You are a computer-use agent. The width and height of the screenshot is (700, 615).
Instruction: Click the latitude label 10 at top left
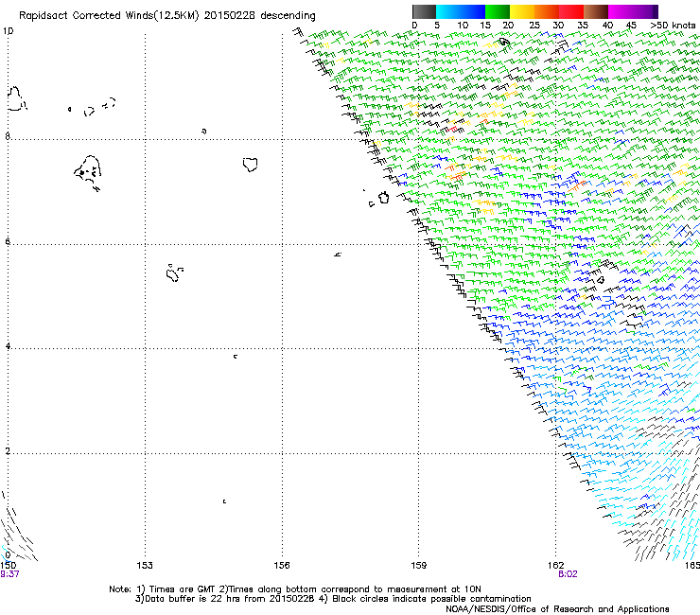click(x=8, y=31)
